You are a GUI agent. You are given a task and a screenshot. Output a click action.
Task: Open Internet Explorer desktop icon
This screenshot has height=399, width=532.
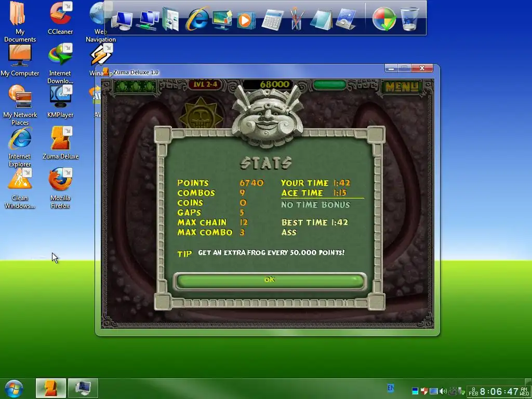20,147
